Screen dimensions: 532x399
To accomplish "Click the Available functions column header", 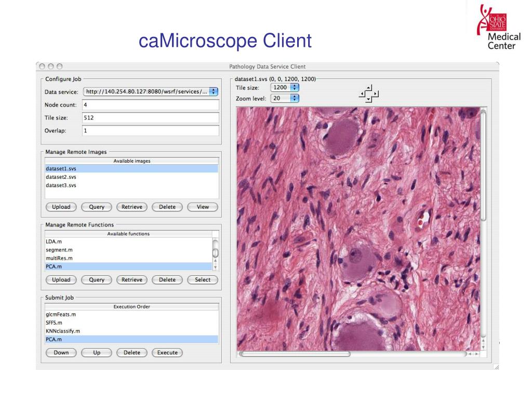I will [x=128, y=234].
